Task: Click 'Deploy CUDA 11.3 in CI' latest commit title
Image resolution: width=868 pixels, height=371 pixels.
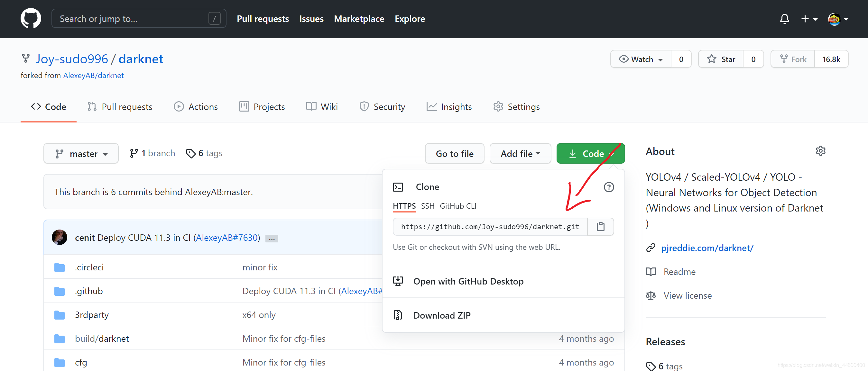Action: (144, 238)
